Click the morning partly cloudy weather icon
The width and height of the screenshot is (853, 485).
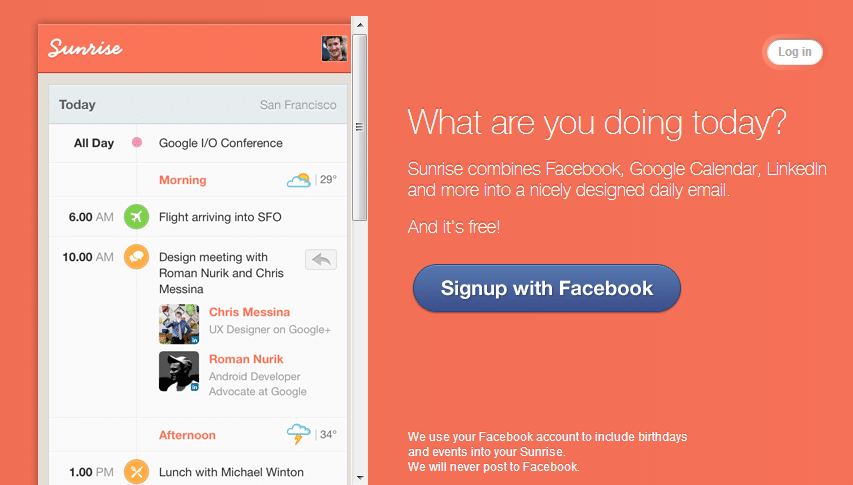[x=299, y=180]
